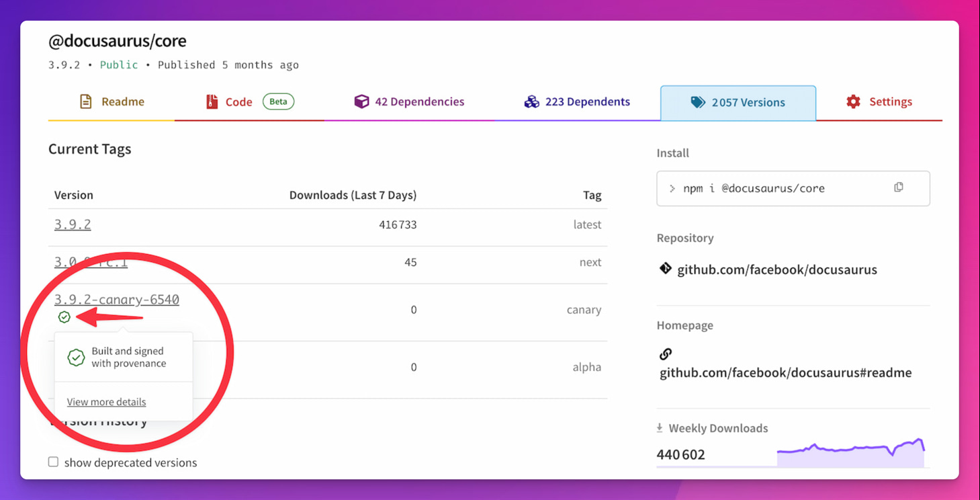Click the GitHub logo beside the repository link

pos(665,267)
